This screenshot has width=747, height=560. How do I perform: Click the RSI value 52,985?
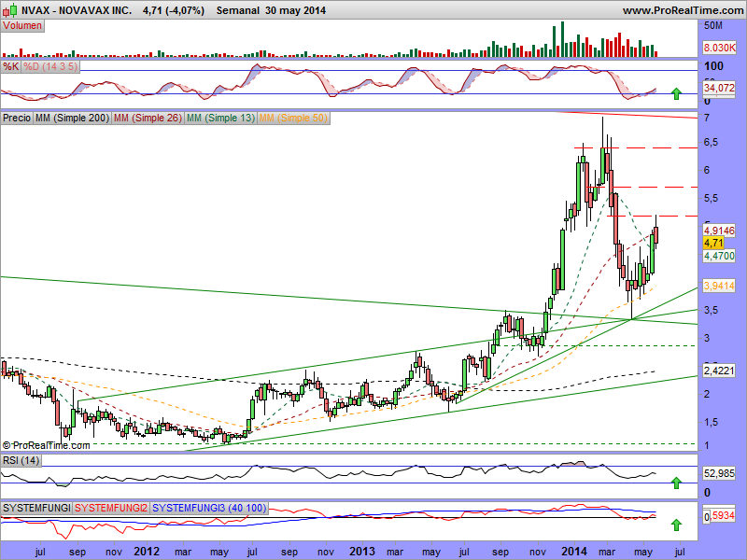719,473
